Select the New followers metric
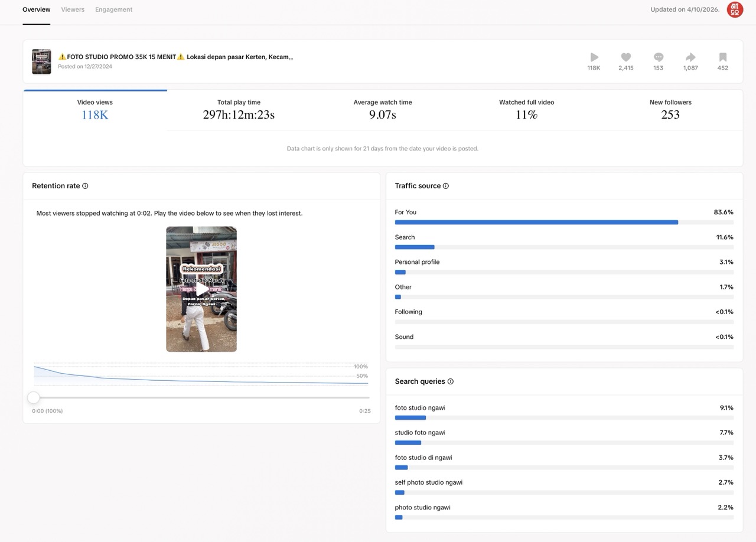The height and width of the screenshot is (542, 756). [x=670, y=110]
